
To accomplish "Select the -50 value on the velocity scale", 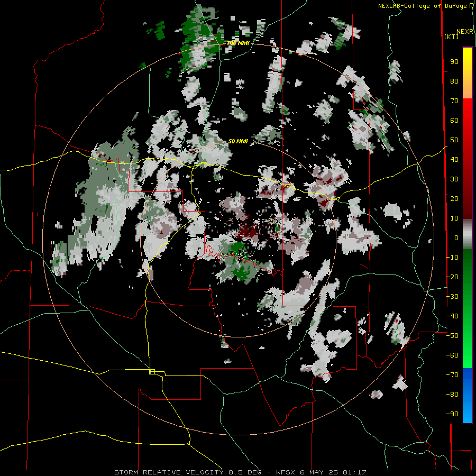I will click(452, 336).
